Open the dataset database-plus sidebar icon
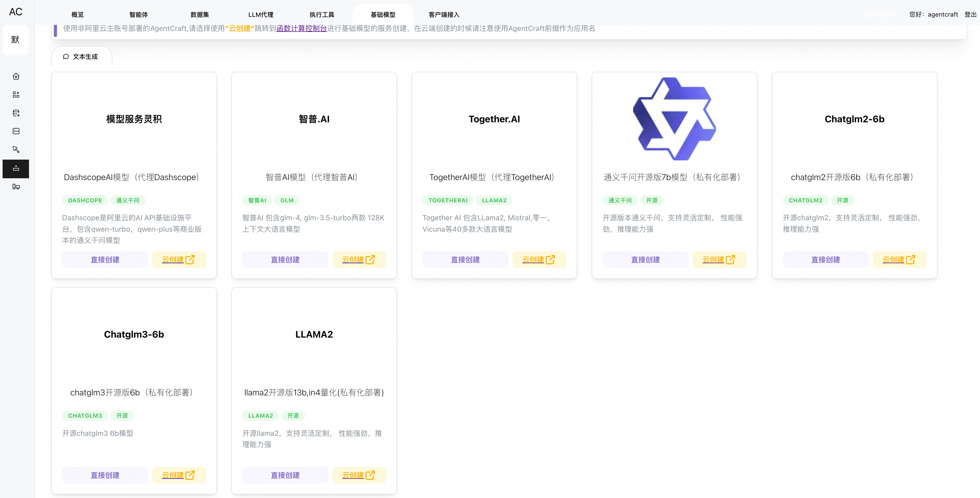The image size is (980, 498). point(16,113)
